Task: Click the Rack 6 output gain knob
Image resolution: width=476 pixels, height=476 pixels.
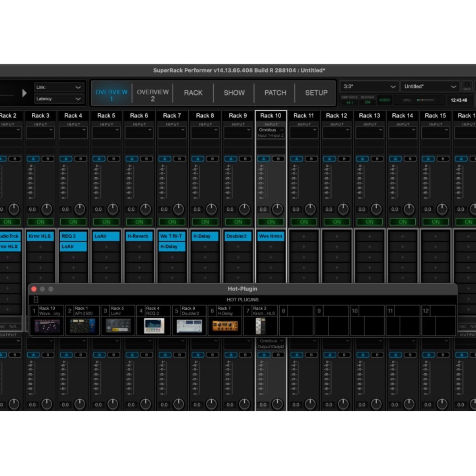Action: click(x=146, y=404)
